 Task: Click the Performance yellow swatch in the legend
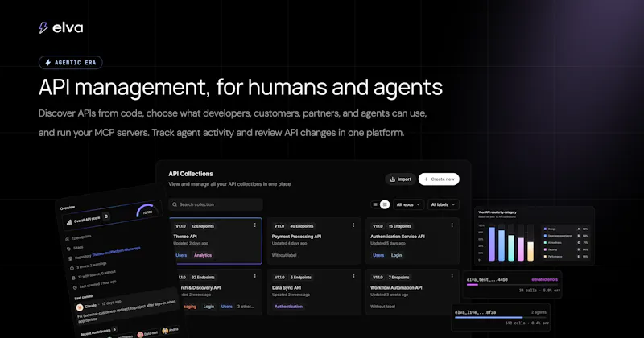coord(546,256)
